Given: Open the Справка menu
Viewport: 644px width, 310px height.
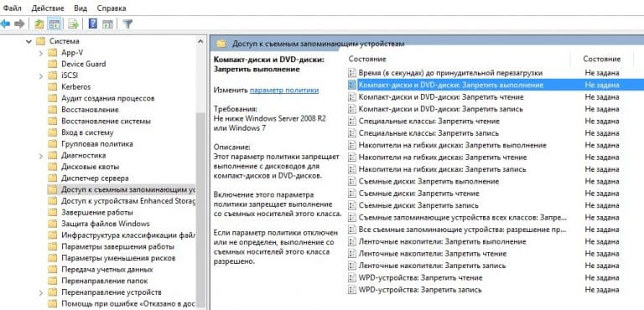Looking at the screenshot, I should pos(112,8).
